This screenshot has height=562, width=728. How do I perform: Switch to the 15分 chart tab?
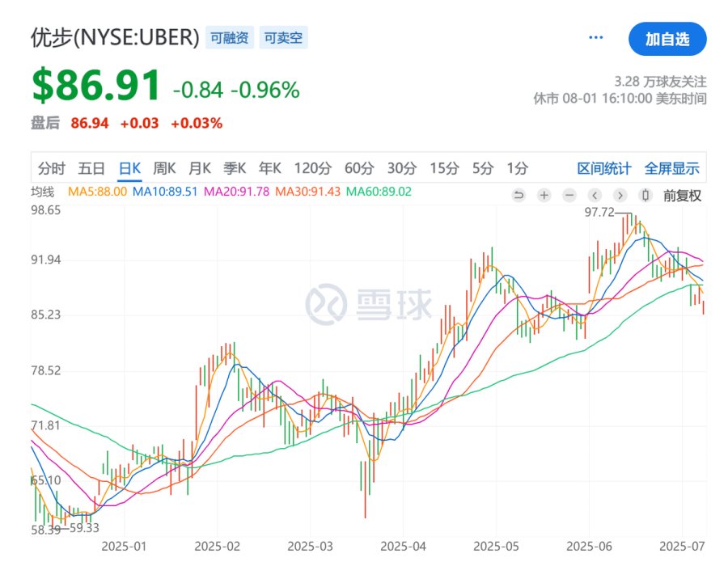(444, 168)
